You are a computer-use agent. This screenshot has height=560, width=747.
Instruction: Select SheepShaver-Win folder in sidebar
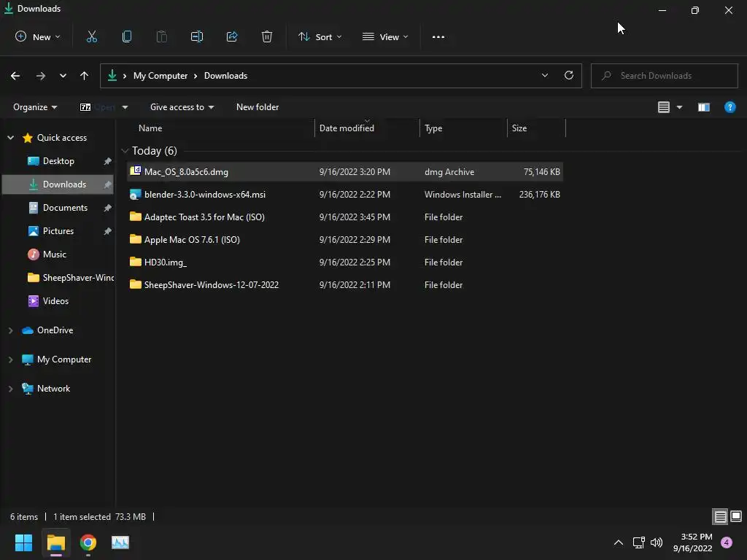pos(58,278)
